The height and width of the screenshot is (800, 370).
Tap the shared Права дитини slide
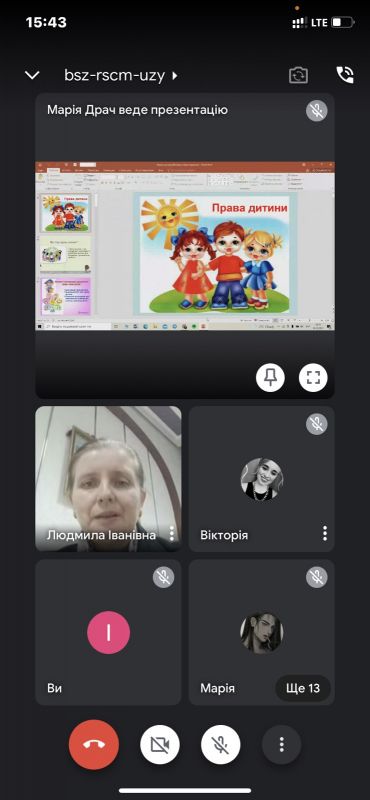tap(211, 254)
